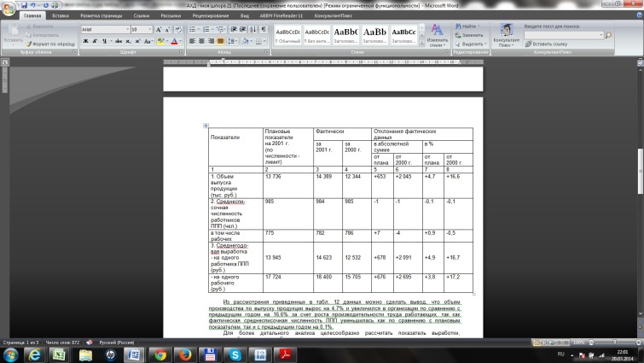Open the Рецензирование tab

(x=211, y=15)
